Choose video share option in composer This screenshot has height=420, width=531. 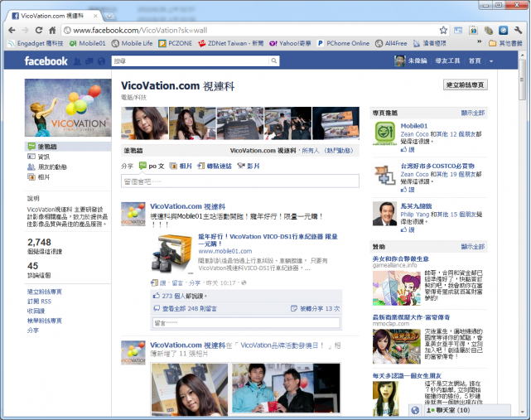coord(249,166)
